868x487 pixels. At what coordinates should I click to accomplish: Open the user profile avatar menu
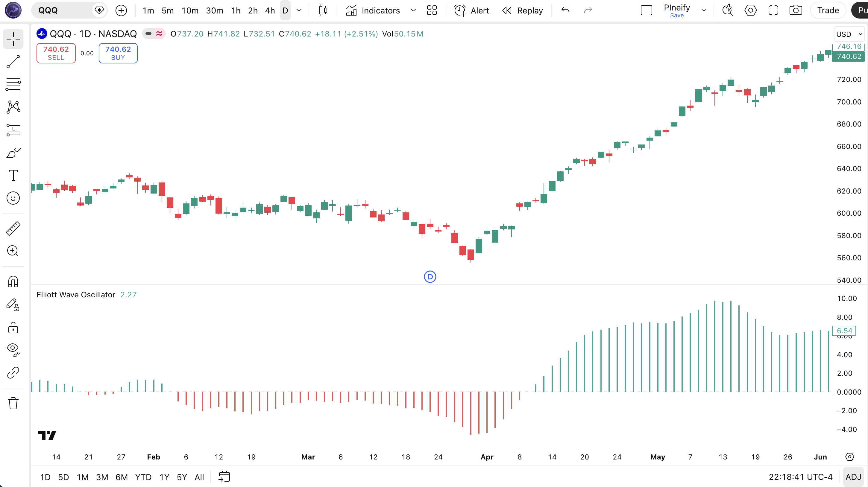[13, 10]
